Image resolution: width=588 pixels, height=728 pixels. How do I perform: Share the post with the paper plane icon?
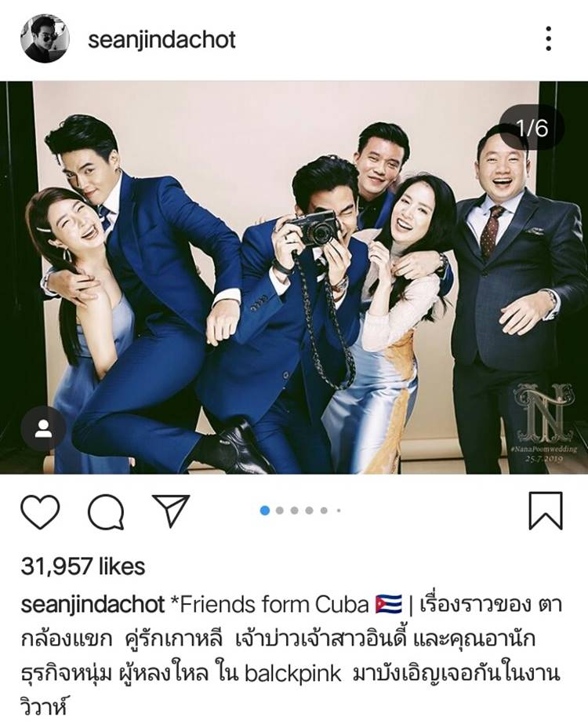coord(171,510)
